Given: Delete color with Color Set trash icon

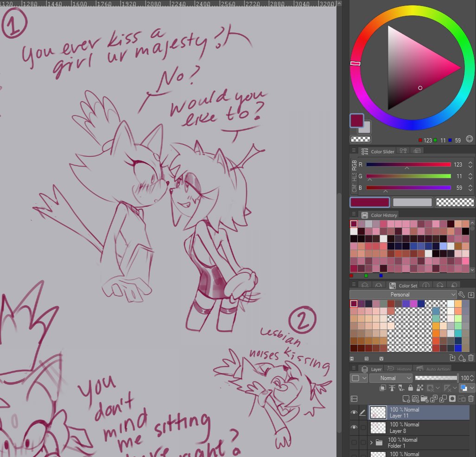Looking at the screenshot, I should [471, 358].
